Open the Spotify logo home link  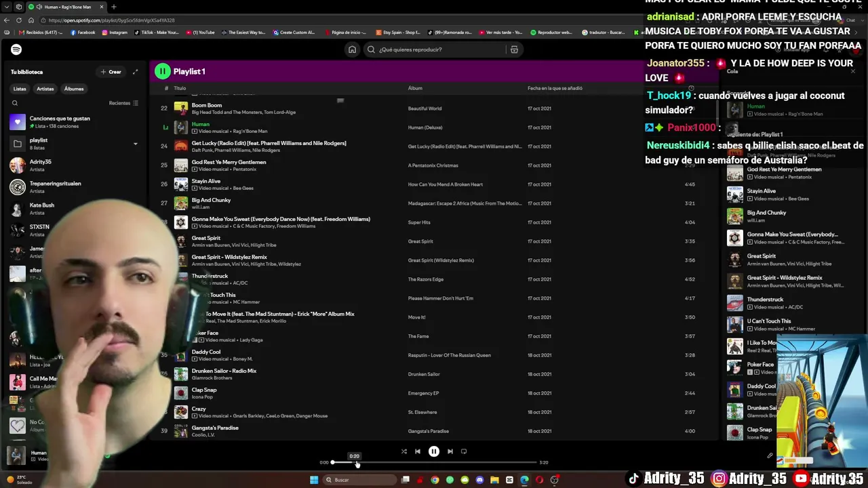tap(16, 49)
